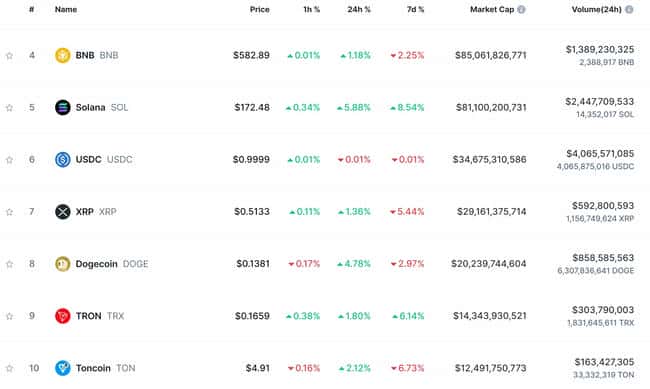This screenshot has width=650, height=389.
Task: Click the USDC coin logo icon
Action: click(x=63, y=160)
